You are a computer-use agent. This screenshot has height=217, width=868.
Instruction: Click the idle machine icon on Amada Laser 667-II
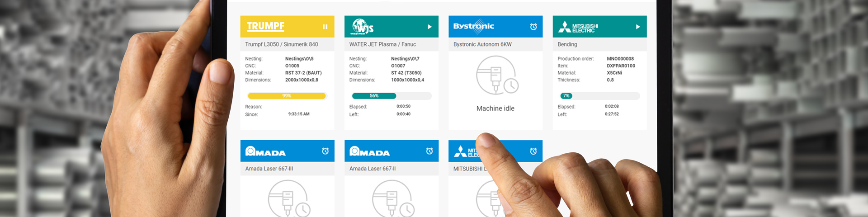point(393,199)
